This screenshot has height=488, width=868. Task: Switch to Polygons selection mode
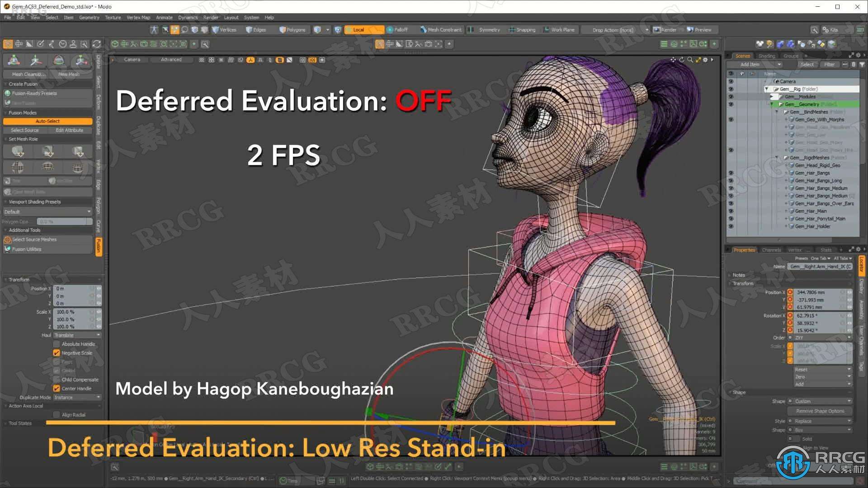click(292, 30)
